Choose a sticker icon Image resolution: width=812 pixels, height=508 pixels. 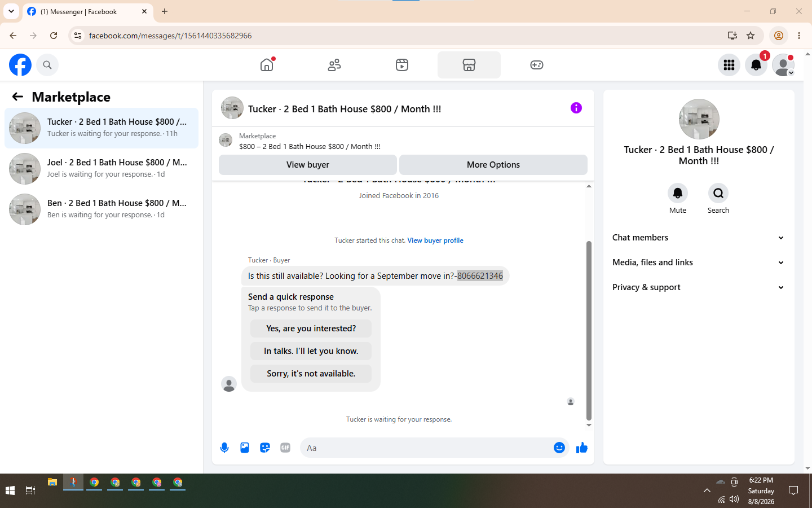click(265, 448)
